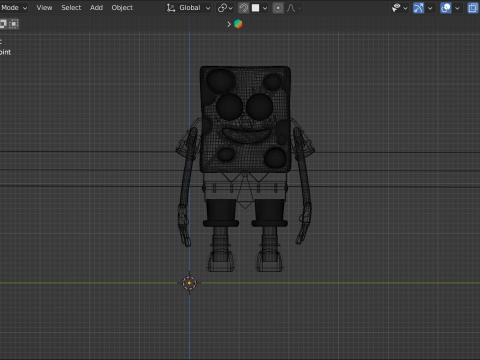This screenshot has height=360, width=480.
Task: Toggle snapping with the magnet icon
Action: [x=244, y=8]
